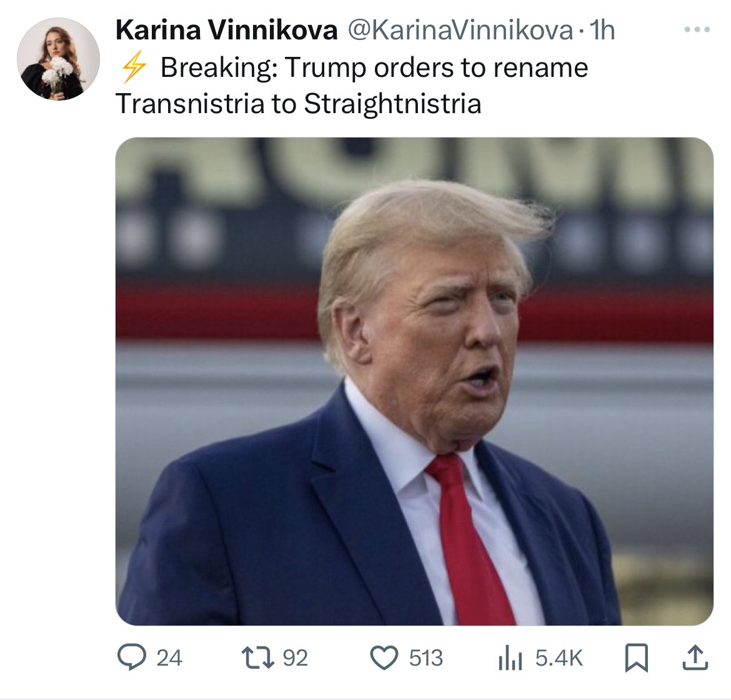Image resolution: width=731 pixels, height=700 pixels.
Task: Click the 5.4K views count
Action: tap(559, 658)
